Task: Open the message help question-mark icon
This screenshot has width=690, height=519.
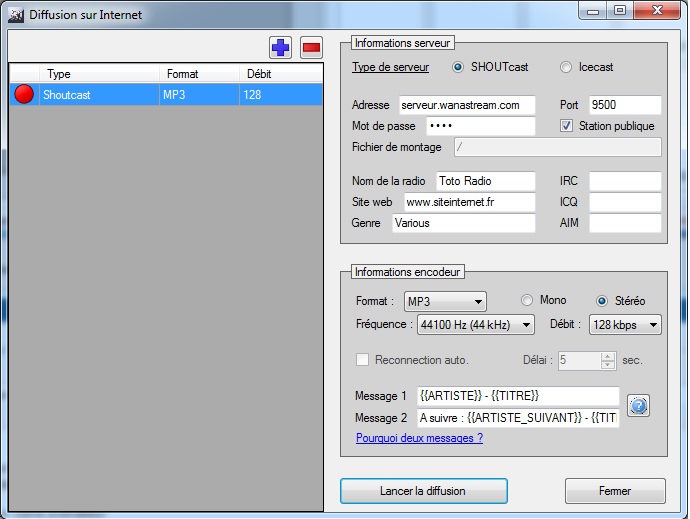Action: point(638,406)
